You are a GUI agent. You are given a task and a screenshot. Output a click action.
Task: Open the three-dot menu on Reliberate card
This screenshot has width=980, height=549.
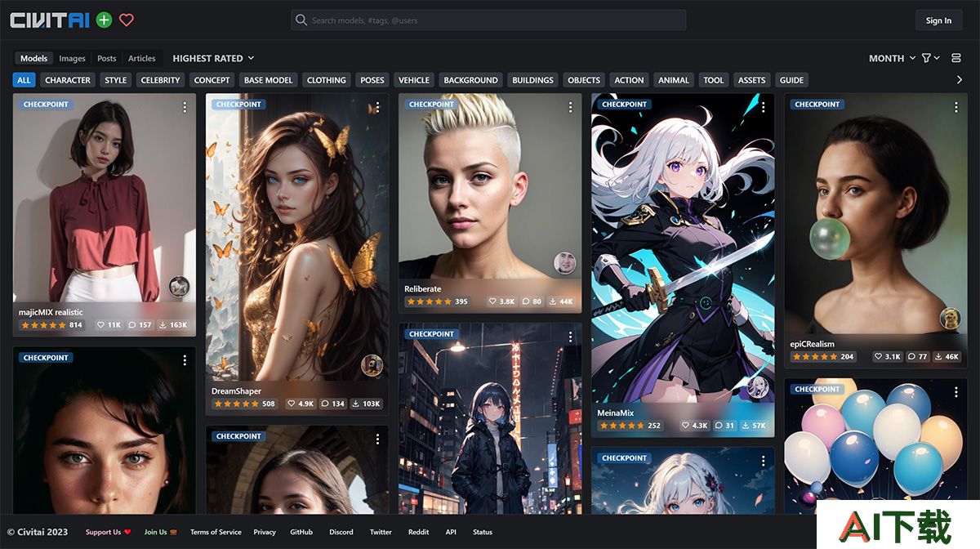click(x=570, y=107)
